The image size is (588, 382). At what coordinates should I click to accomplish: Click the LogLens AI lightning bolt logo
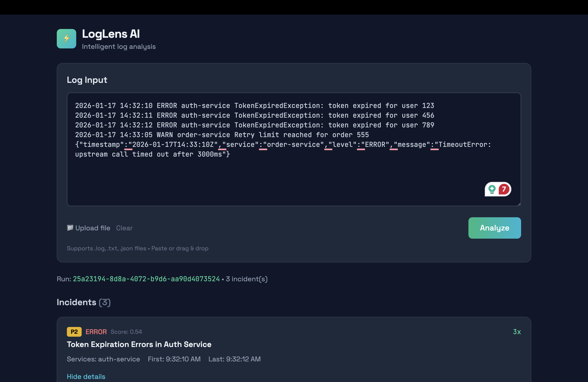[x=66, y=39]
